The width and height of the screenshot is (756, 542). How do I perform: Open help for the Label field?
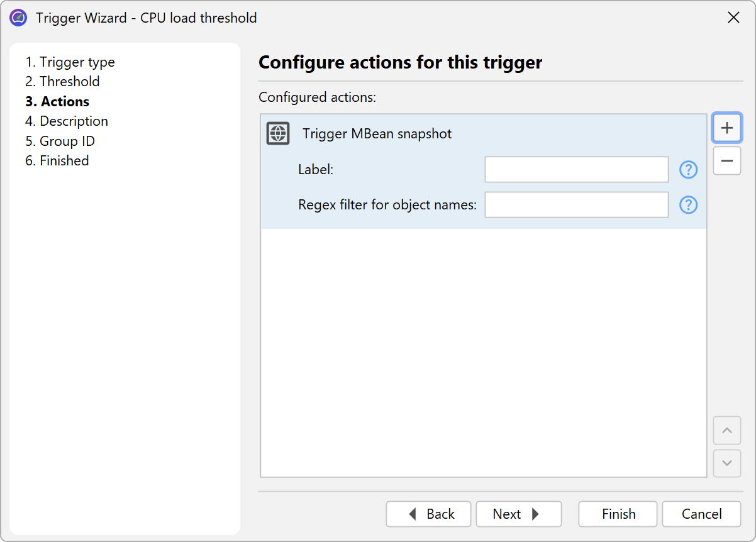point(689,170)
